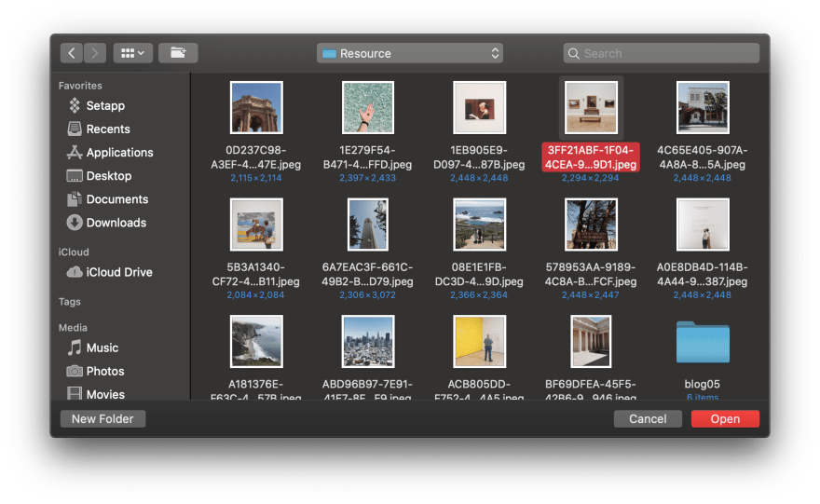The height and width of the screenshot is (504, 820).
Task: Click the Tags sidebar heading
Action: (70, 302)
